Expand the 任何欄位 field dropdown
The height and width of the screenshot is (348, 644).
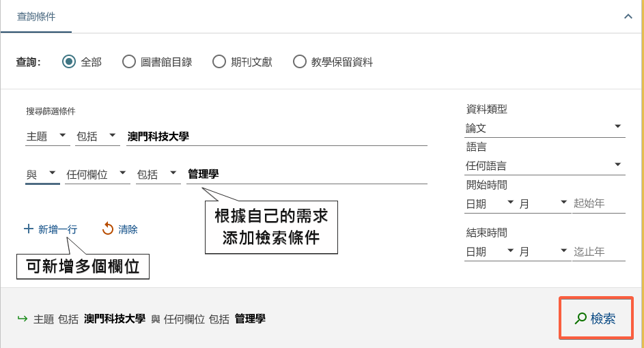pyautogui.click(x=97, y=175)
